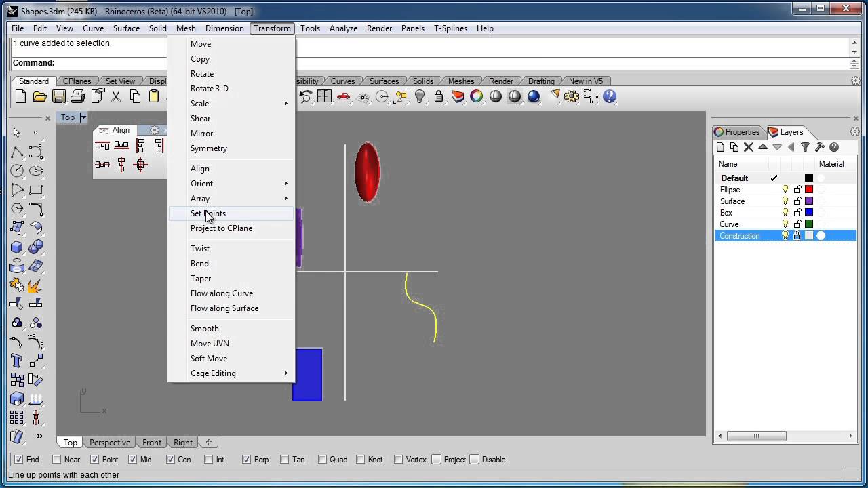This screenshot has width=868, height=488.
Task: Select the circle tool
Action: click(17, 170)
